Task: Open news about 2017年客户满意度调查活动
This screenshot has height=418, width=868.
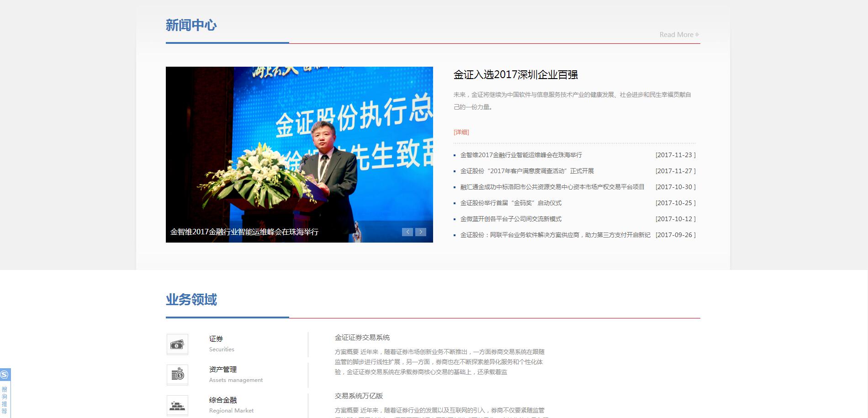Action: click(x=527, y=171)
